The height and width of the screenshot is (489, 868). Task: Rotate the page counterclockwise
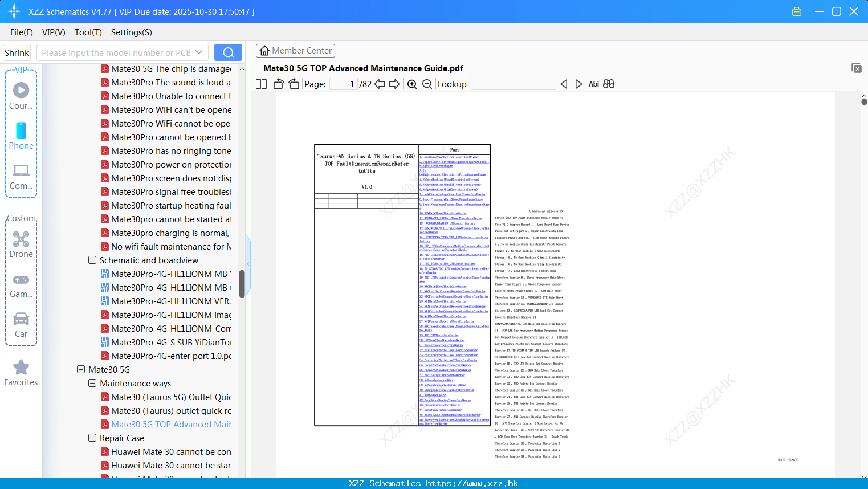[x=279, y=84]
